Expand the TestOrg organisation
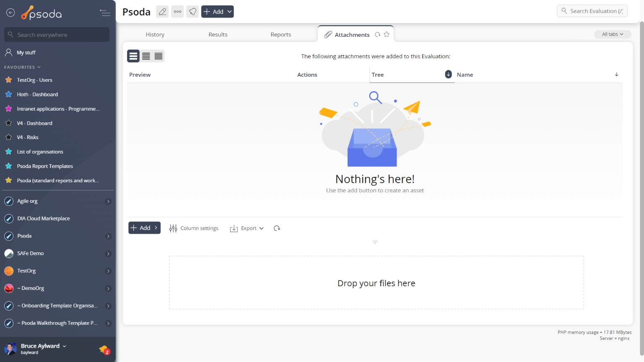This screenshot has width=644, height=362. tap(108, 271)
